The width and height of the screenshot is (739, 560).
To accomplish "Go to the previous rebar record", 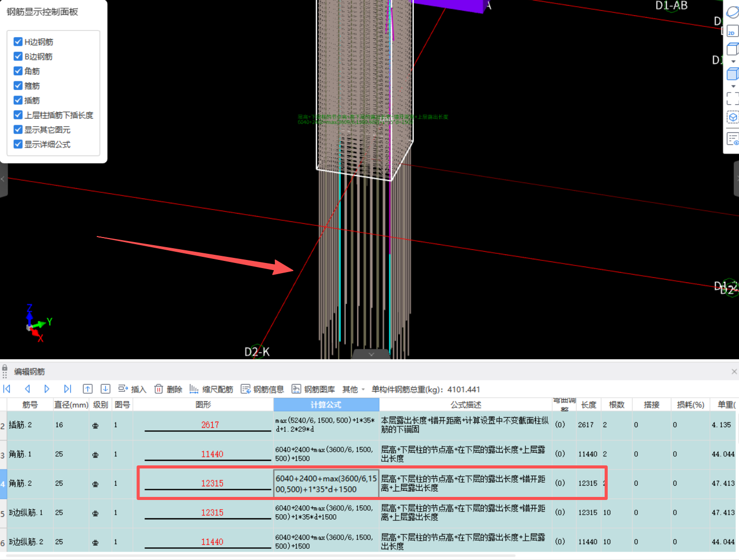I will pyautogui.click(x=27, y=389).
